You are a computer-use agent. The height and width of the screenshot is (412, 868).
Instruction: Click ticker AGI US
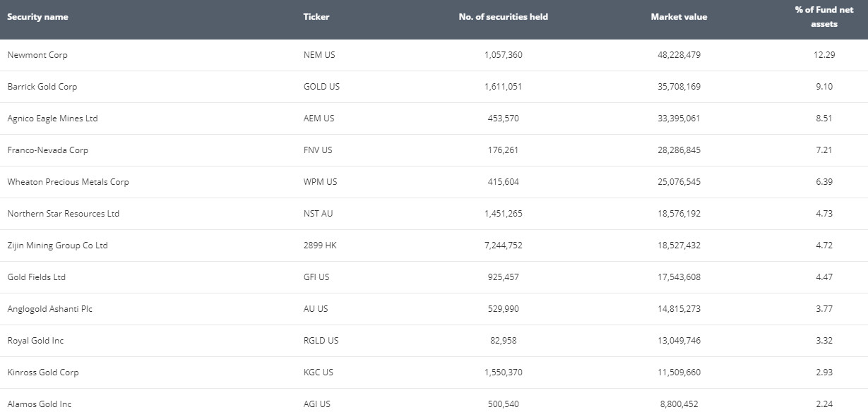316,404
